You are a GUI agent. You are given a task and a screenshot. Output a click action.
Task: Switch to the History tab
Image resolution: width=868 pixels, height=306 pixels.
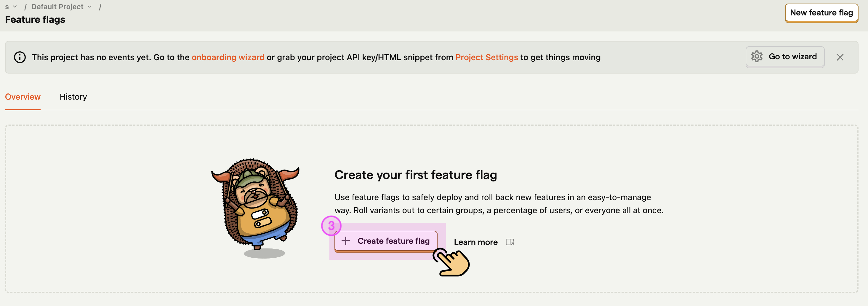point(73,97)
